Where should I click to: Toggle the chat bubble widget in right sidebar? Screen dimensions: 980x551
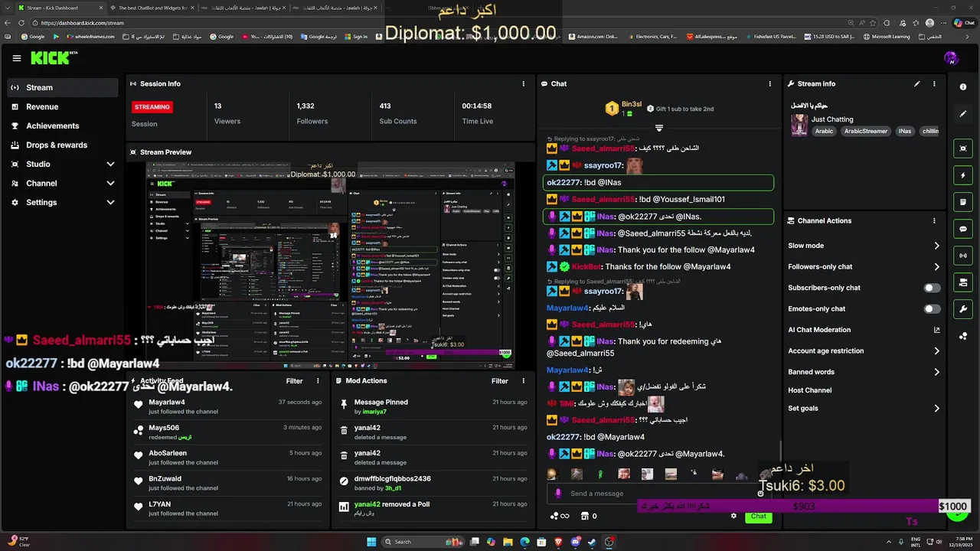coord(963,229)
